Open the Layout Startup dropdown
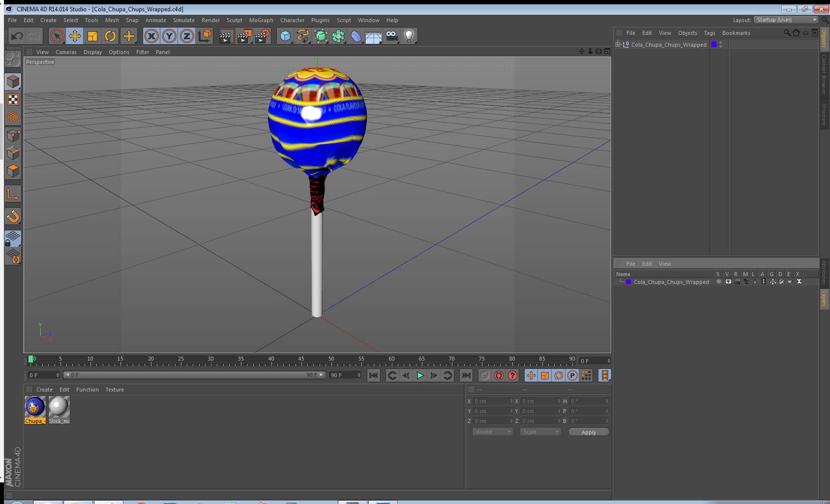 click(x=786, y=20)
